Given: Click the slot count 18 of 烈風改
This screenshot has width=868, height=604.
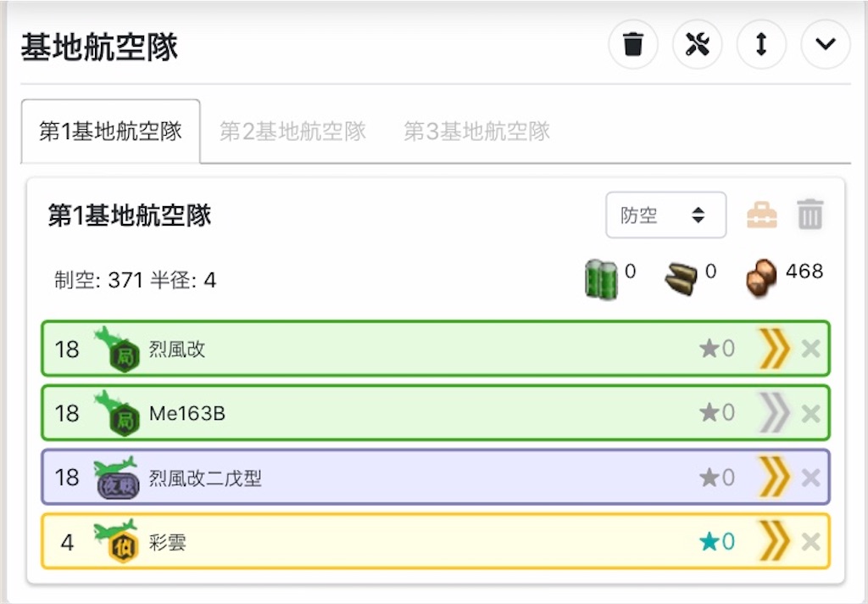Looking at the screenshot, I should pyautogui.click(x=67, y=350).
